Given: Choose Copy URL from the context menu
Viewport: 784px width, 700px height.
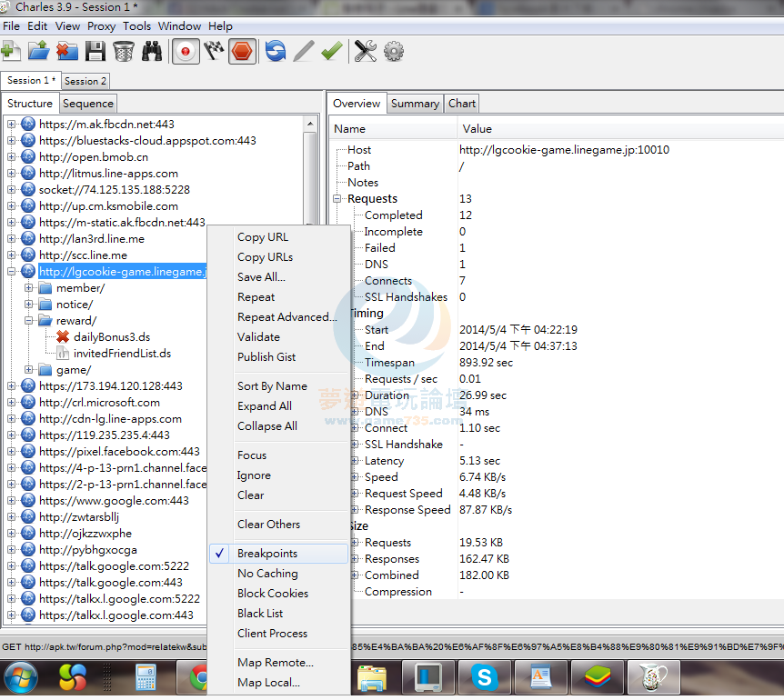Looking at the screenshot, I should (x=263, y=237).
